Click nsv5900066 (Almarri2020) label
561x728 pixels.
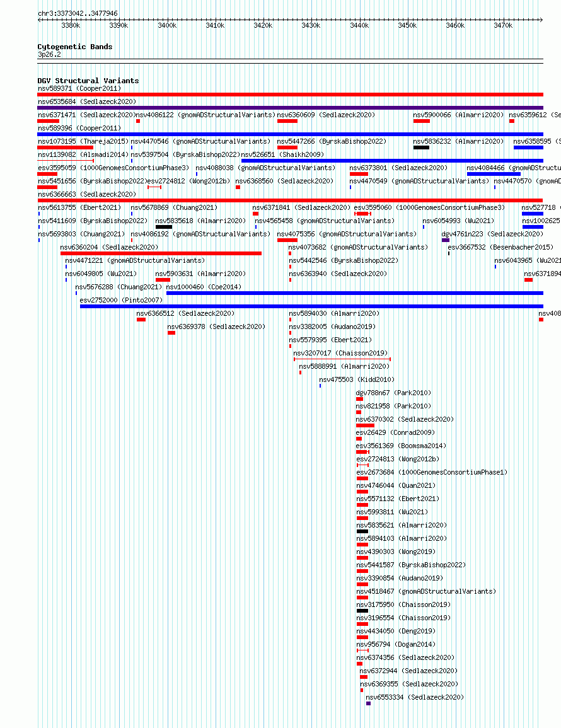coord(458,115)
